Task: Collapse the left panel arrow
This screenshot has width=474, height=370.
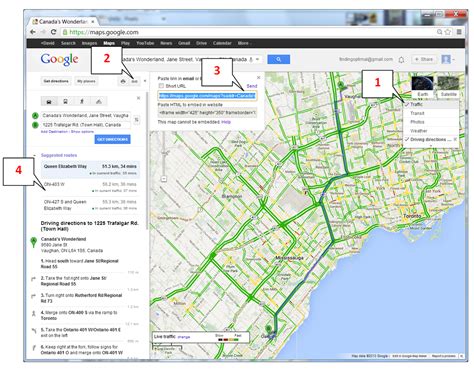Action: click(x=145, y=81)
